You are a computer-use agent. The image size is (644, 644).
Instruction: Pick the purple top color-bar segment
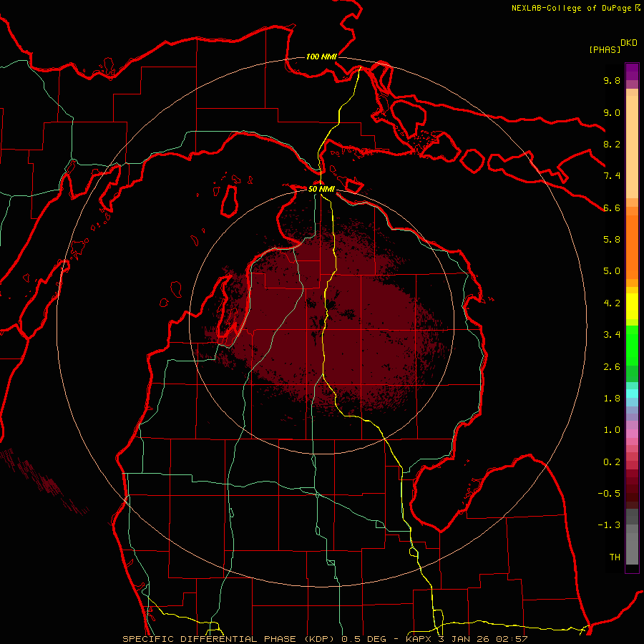point(632,72)
